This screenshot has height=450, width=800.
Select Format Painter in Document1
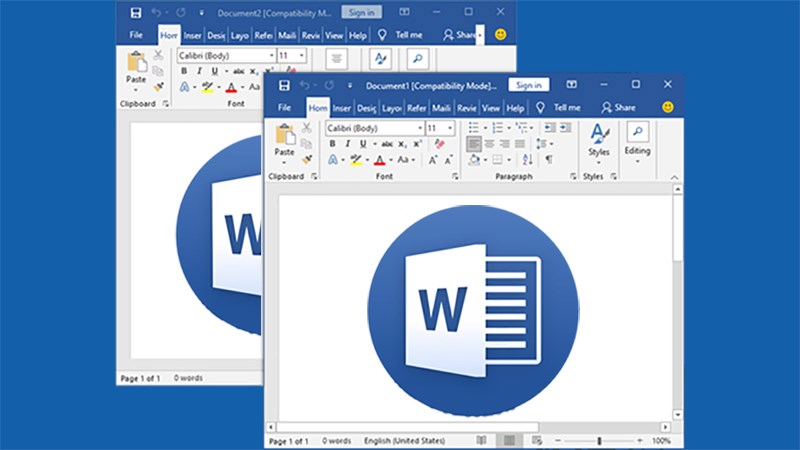point(306,160)
